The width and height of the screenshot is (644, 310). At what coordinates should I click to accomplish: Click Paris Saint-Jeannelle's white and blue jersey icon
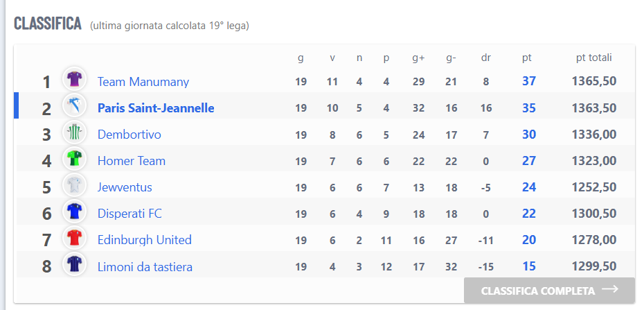coord(74,105)
